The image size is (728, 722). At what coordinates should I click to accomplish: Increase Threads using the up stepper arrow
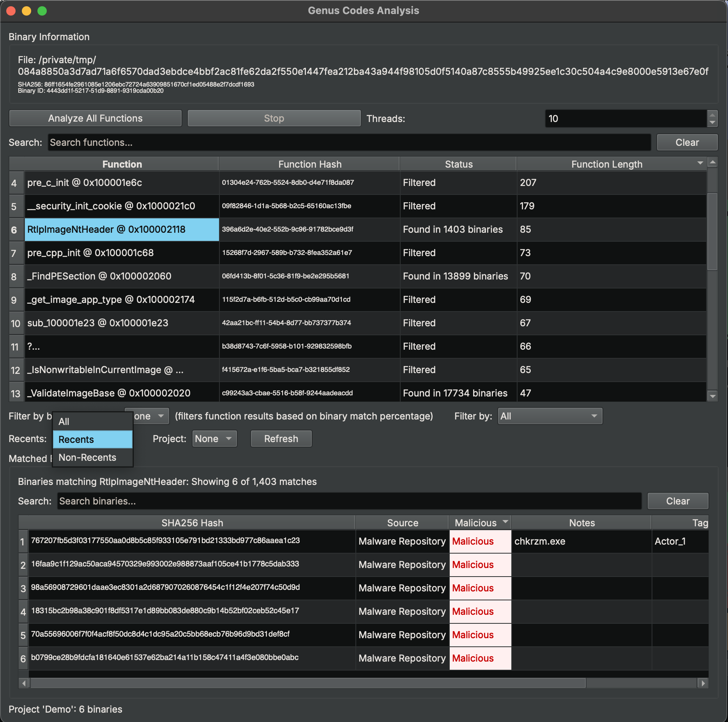tap(712, 115)
